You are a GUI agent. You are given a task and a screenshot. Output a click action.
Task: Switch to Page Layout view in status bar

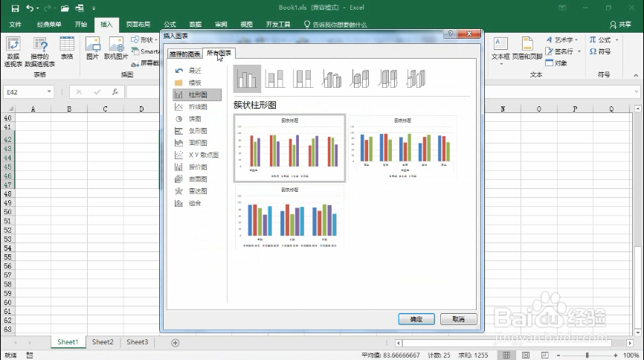point(526,355)
